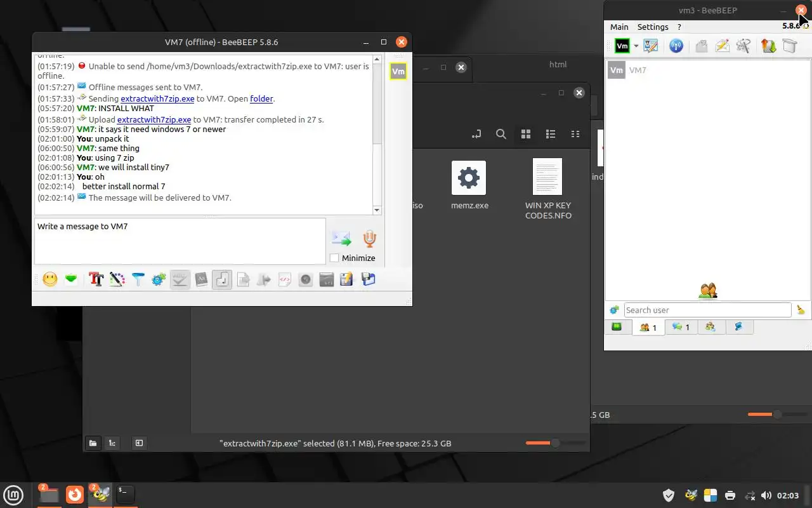Click the file manager search magnifier icon
The image size is (812, 508).
point(501,134)
